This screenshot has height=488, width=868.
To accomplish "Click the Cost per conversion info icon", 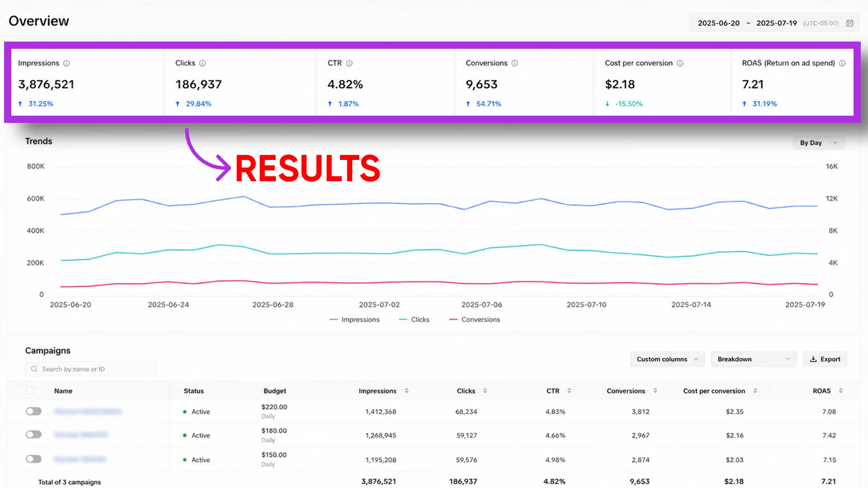I will (x=680, y=63).
